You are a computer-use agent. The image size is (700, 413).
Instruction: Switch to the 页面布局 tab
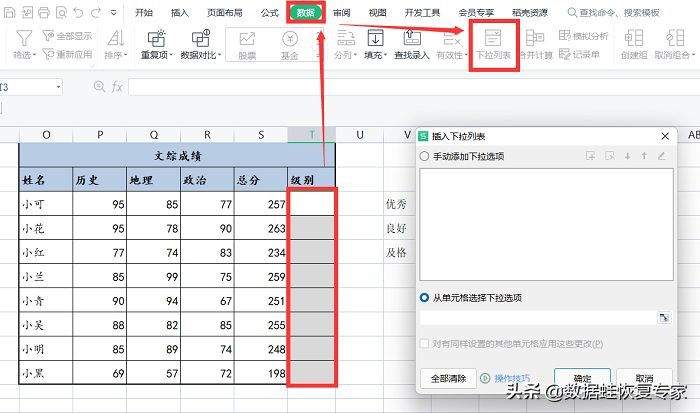(x=225, y=13)
